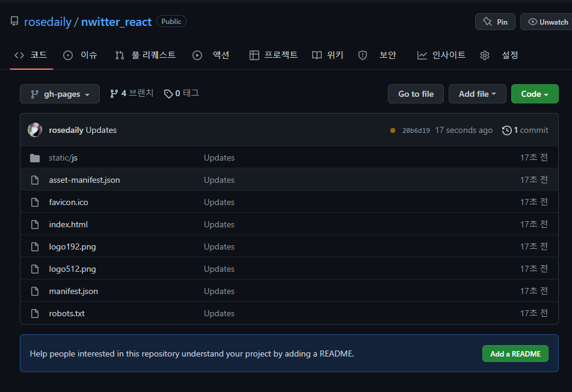This screenshot has width=572, height=392.
Task: Click the projects table icon
Action: pos(254,55)
